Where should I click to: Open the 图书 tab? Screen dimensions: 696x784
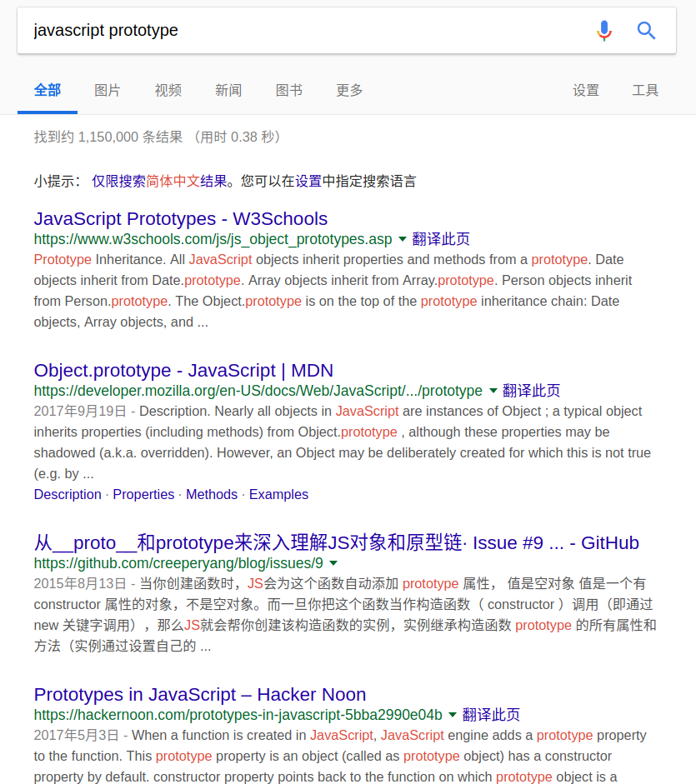[288, 91]
